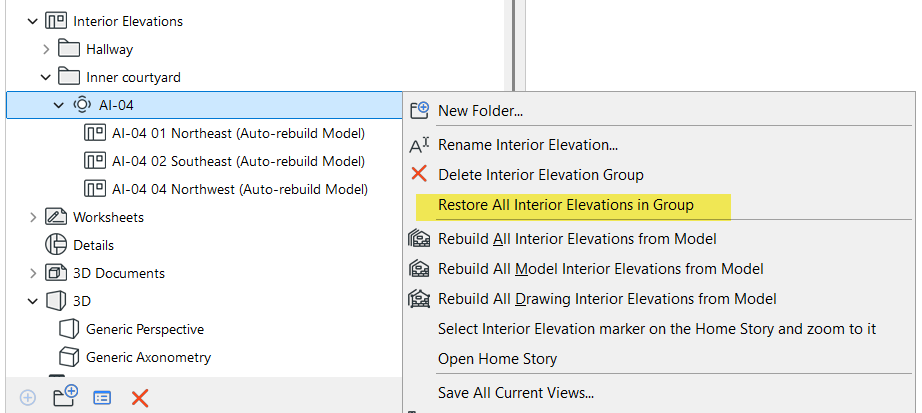Image resolution: width=922 pixels, height=413 pixels.
Task: Collapse the Inner courtyard folder
Action: (x=45, y=77)
